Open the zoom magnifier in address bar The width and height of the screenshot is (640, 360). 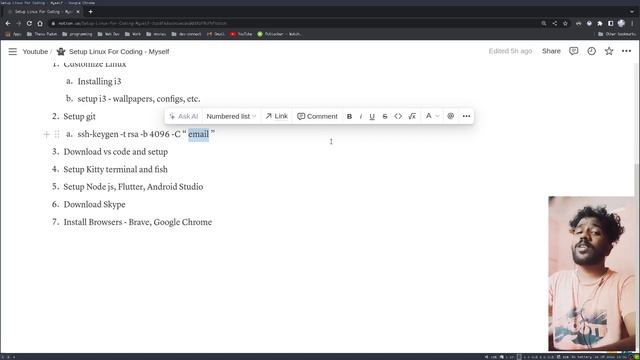click(x=544, y=24)
